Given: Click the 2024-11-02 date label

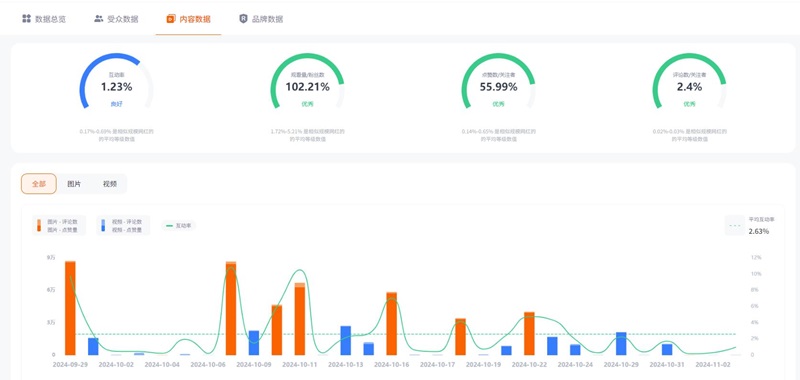Looking at the screenshot, I should 713,365.
